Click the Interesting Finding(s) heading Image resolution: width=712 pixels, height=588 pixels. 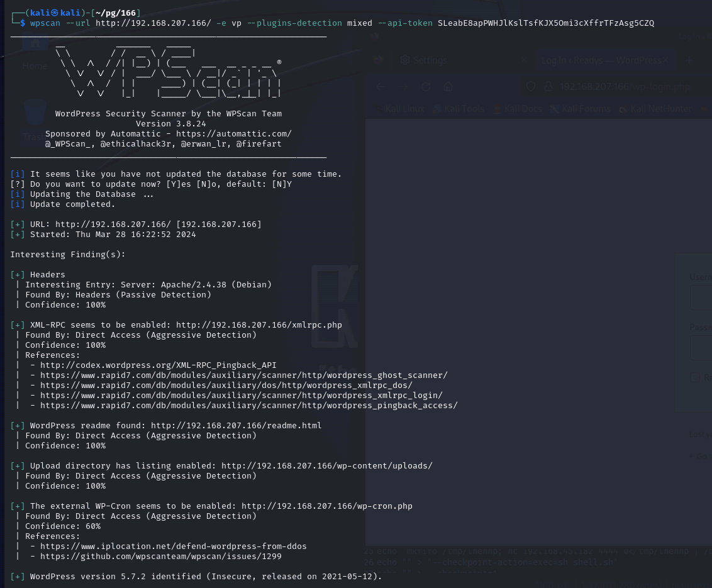pyautogui.click(x=68, y=255)
